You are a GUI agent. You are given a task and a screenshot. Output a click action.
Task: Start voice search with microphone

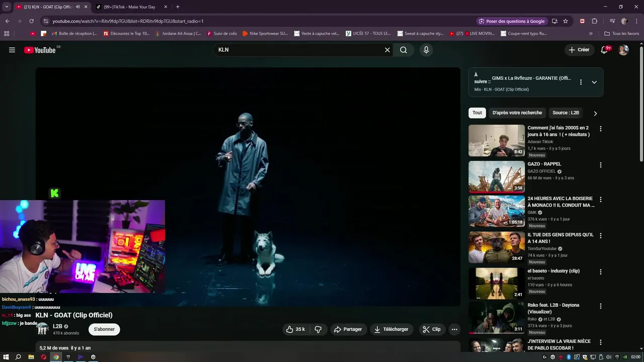tap(426, 50)
